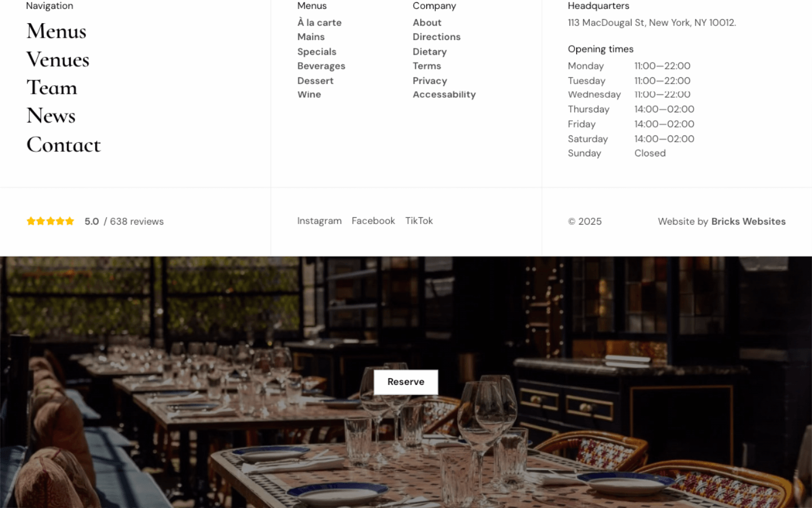Image resolution: width=812 pixels, height=508 pixels.
Task: Click the five-star rating icons
Action: (x=50, y=221)
